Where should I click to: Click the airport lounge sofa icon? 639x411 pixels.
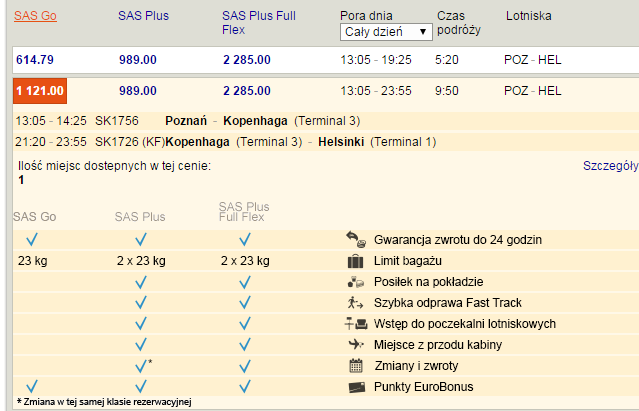coord(356,323)
